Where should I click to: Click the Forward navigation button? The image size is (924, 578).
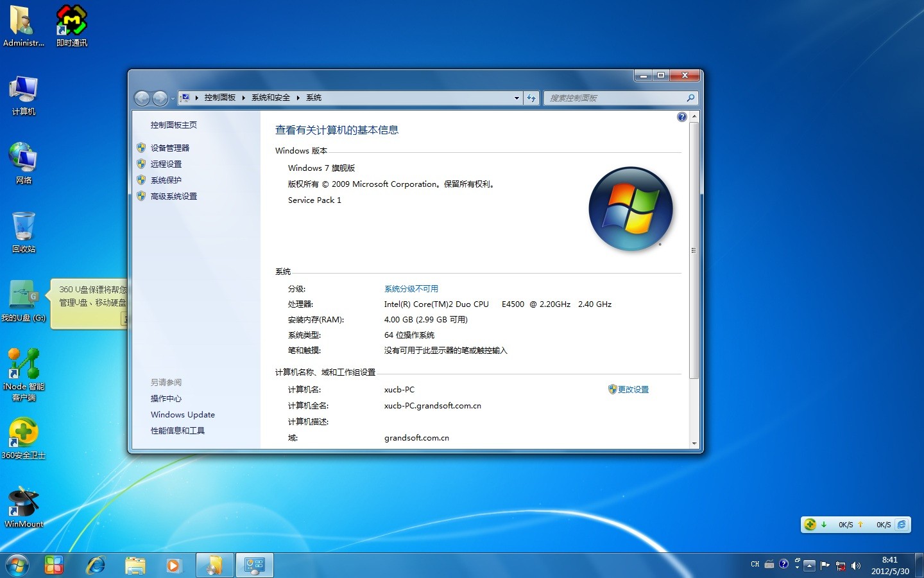[x=160, y=98]
